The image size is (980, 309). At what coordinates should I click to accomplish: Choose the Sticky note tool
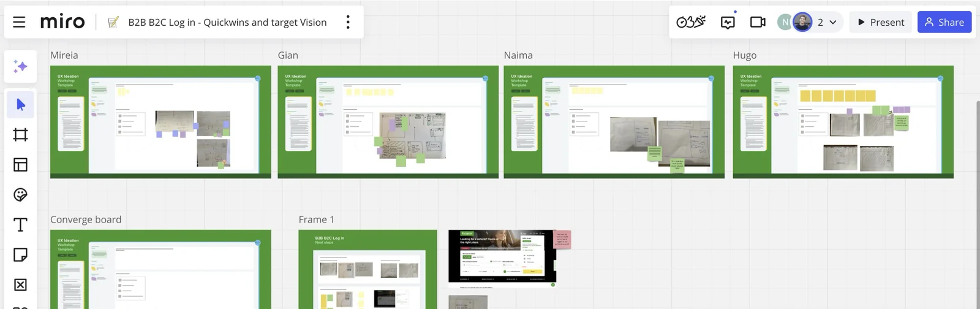(20, 254)
